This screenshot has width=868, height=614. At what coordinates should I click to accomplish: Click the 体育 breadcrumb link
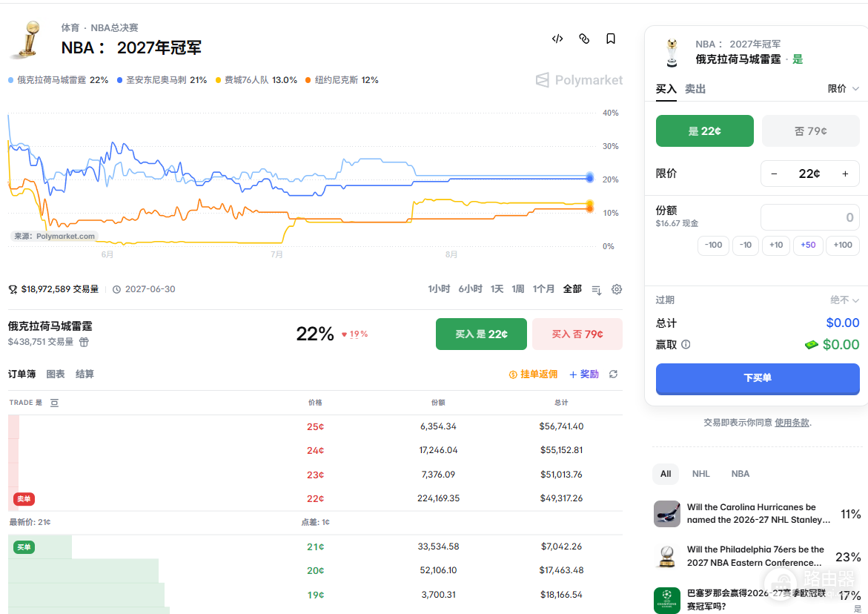tap(70, 27)
